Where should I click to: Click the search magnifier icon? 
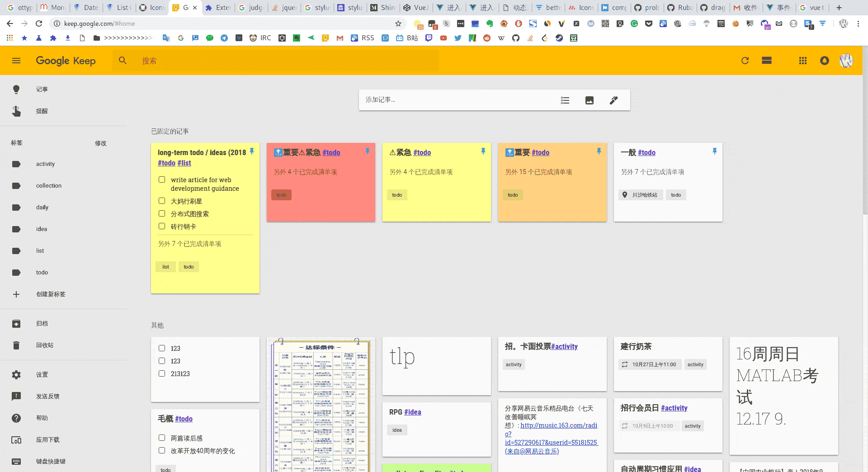123,61
